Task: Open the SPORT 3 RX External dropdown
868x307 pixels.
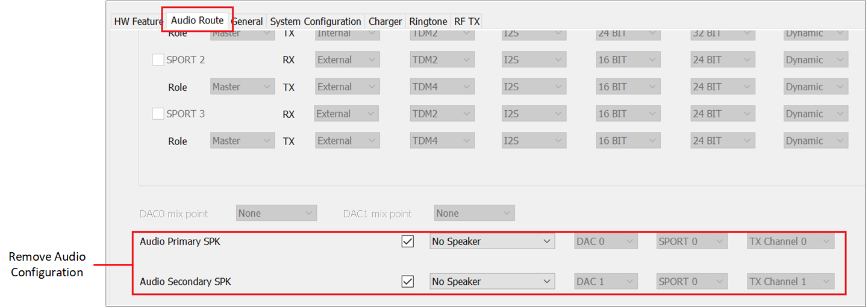Action: (x=346, y=114)
